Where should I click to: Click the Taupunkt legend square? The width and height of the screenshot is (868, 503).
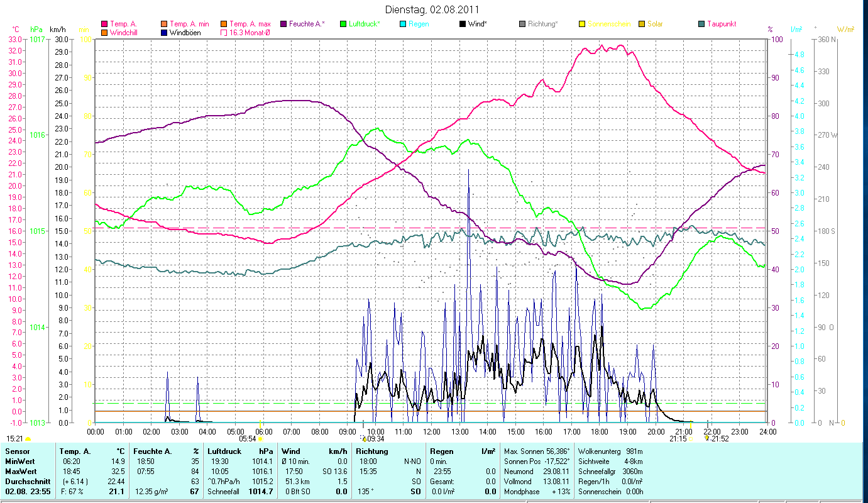(701, 24)
